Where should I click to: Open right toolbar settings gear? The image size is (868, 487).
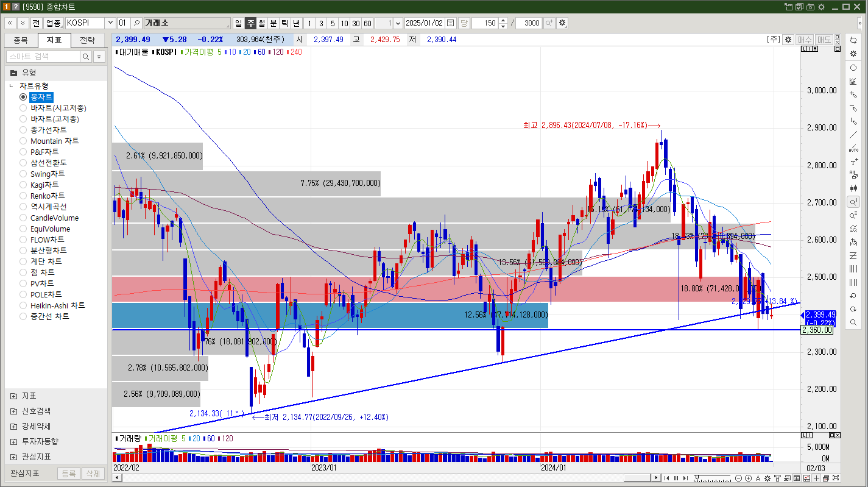click(x=853, y=54)
